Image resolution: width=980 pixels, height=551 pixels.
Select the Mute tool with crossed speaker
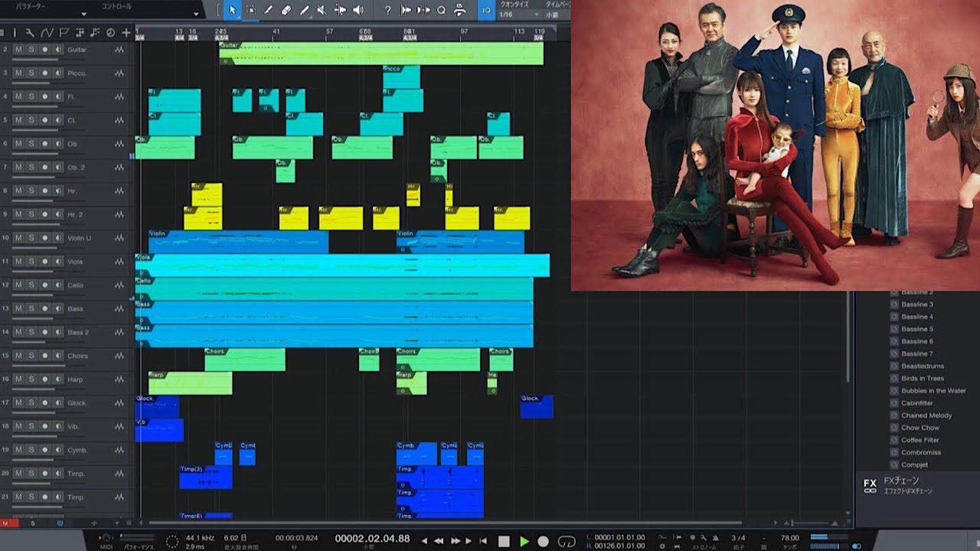pyautogui.click(x=322, y=10)
